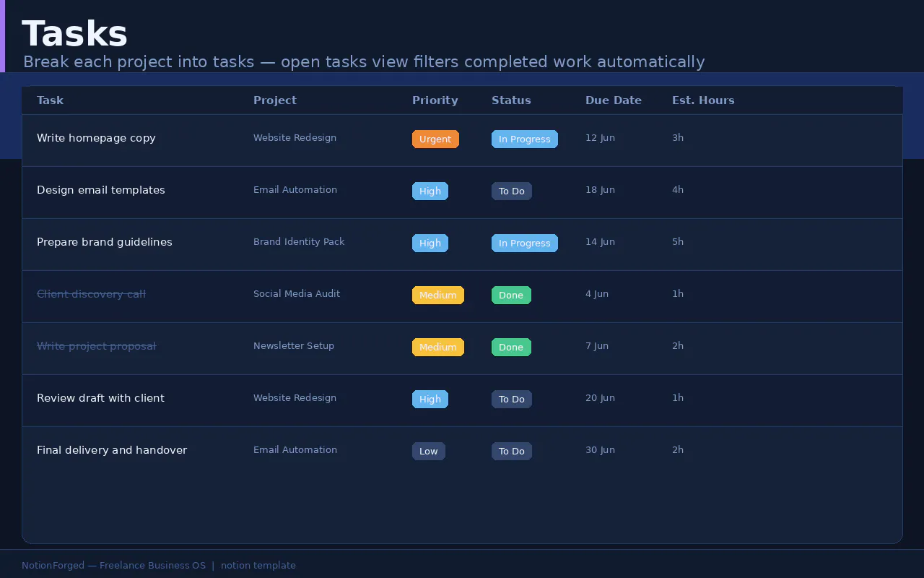Click the Status column header

point(511,100)
